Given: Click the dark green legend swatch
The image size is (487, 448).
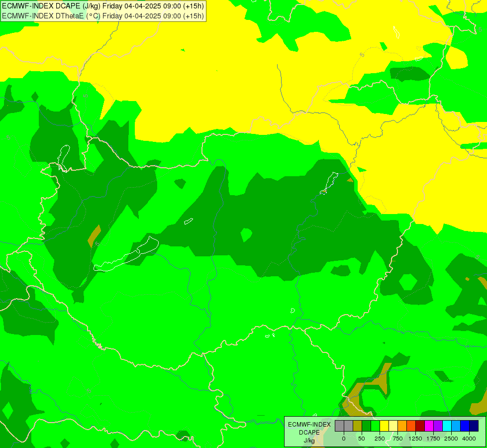Looking at the screenshot, I should click(x=366, y=426).
